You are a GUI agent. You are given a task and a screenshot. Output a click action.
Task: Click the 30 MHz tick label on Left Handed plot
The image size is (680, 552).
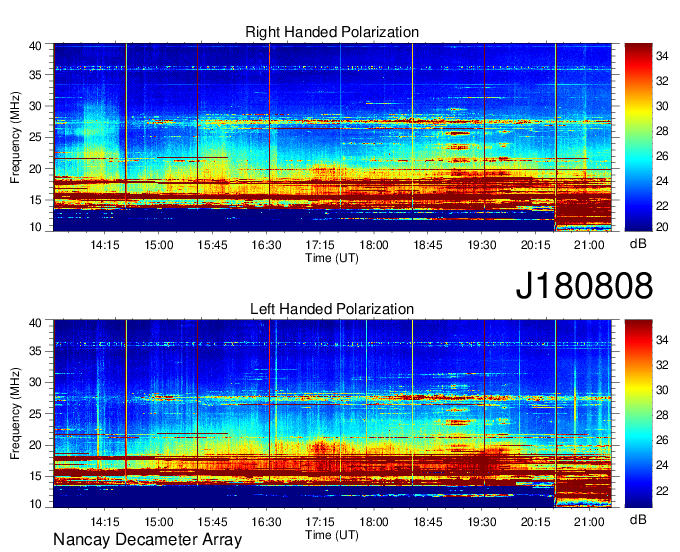[35, 382]
